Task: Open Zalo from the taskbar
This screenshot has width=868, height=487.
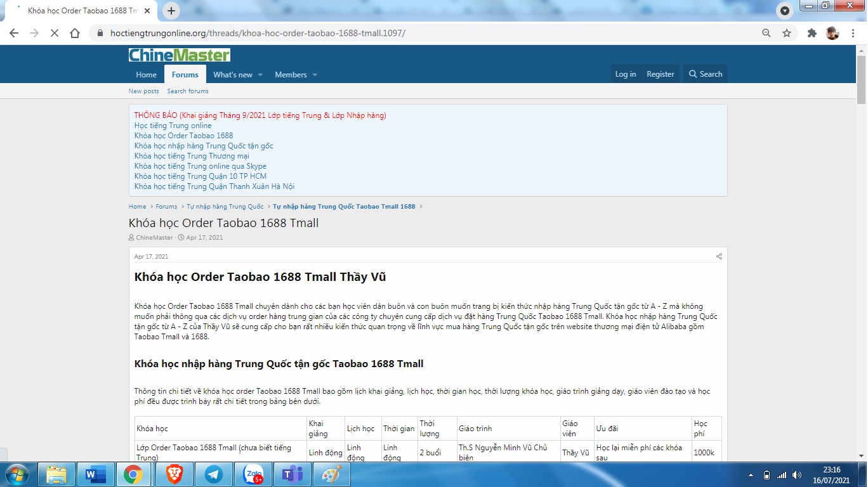Action: [x=253, y=474]
